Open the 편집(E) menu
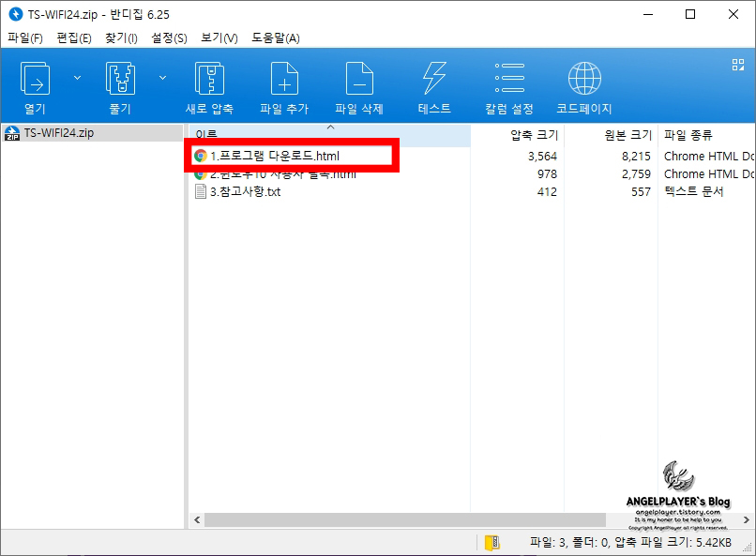Image resolution: width=756 pixels, height=556 pixels. click(74, 38)
